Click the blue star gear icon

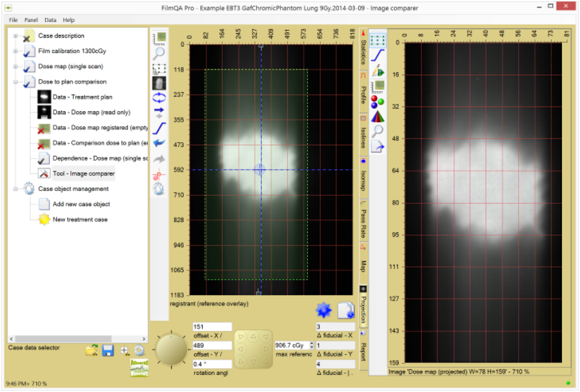pyautogui.click(x=324, y=310)
